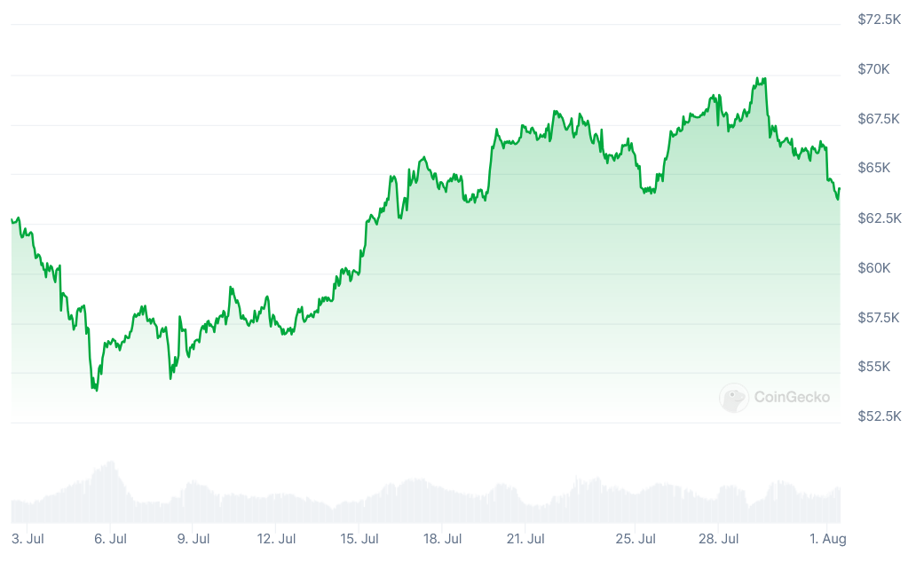
Task: Click the CoinGecko watermark text
Action: (x=792, y=397)
